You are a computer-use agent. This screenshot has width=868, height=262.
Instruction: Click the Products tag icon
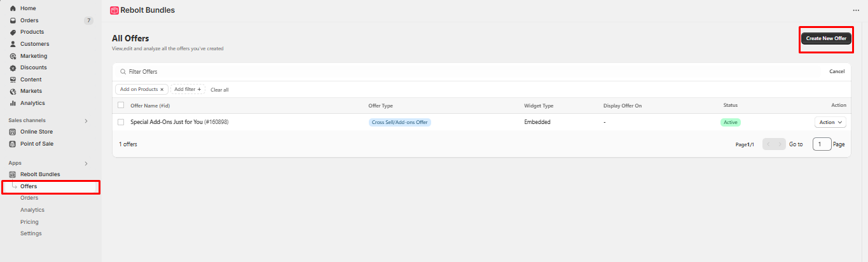click(13, 32)
